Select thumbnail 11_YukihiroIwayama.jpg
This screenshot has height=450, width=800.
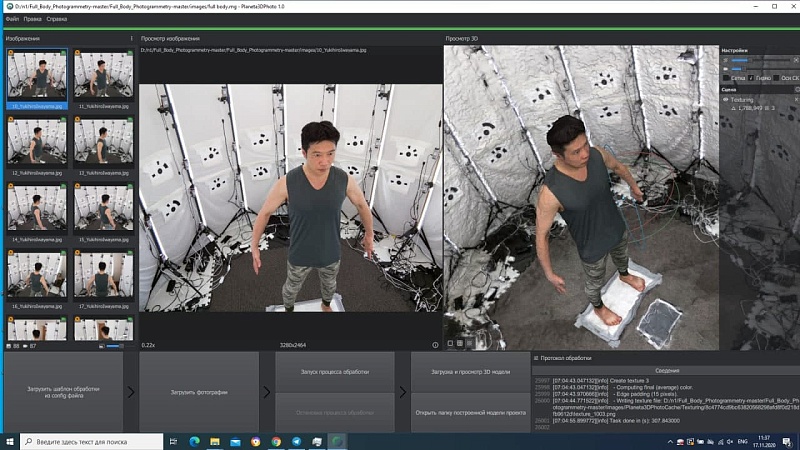[x=104, y=79]
